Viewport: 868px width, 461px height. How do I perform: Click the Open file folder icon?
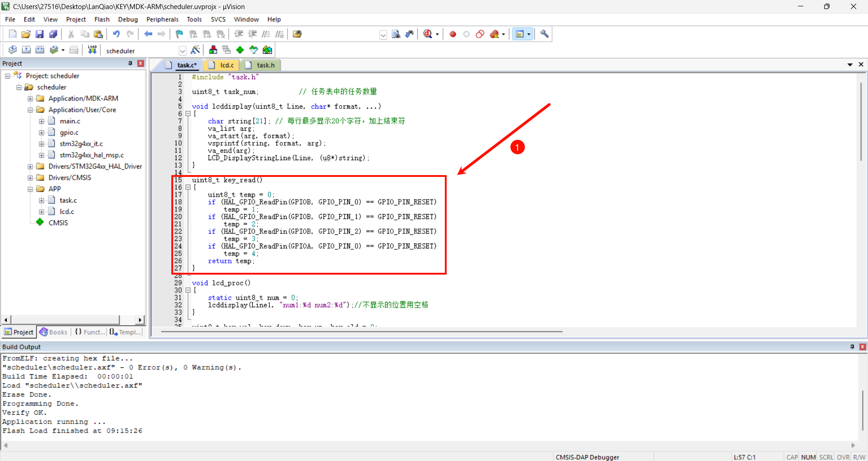(x=26, y=34)
